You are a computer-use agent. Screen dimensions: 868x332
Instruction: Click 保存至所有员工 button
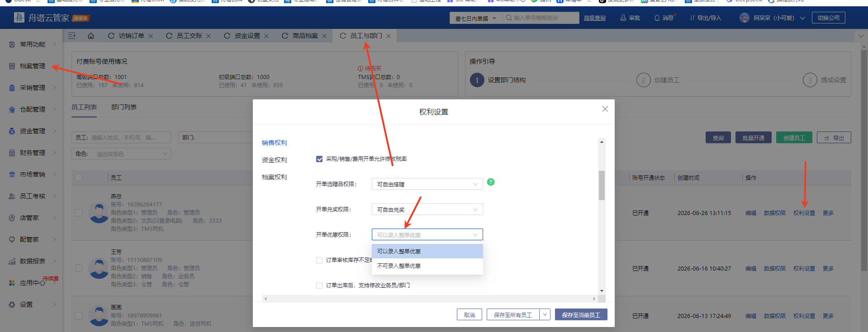click(513, 314)
